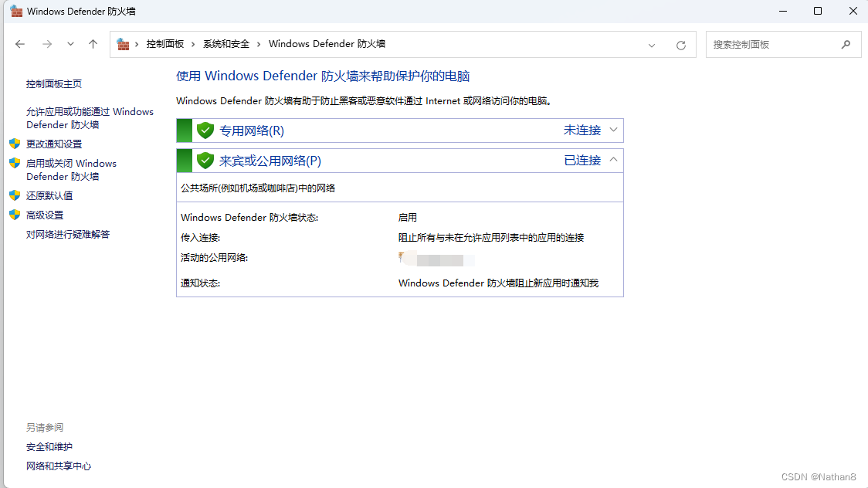Viewport: 868px width, 488px height.
Task: Click 已连接 status text
Action: tap(582, 161)
